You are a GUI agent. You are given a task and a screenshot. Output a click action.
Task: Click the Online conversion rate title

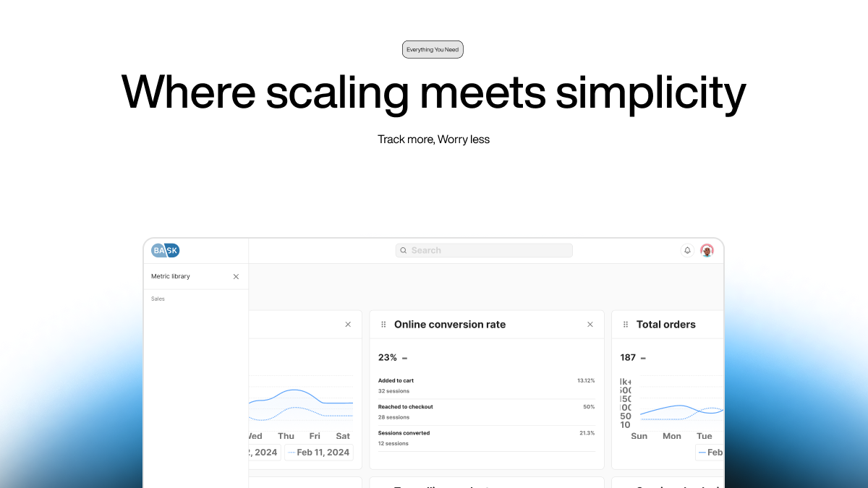pos(450,325)
